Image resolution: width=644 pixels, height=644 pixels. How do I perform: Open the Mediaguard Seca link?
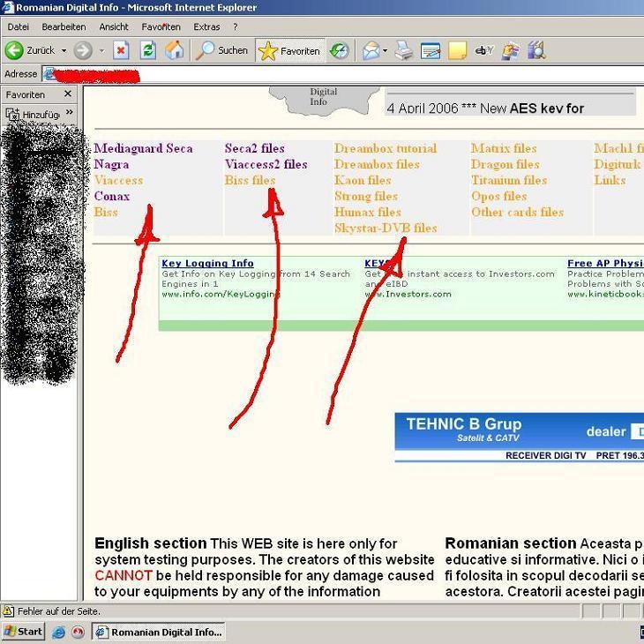pyautogui.click(x=143, y=148)
